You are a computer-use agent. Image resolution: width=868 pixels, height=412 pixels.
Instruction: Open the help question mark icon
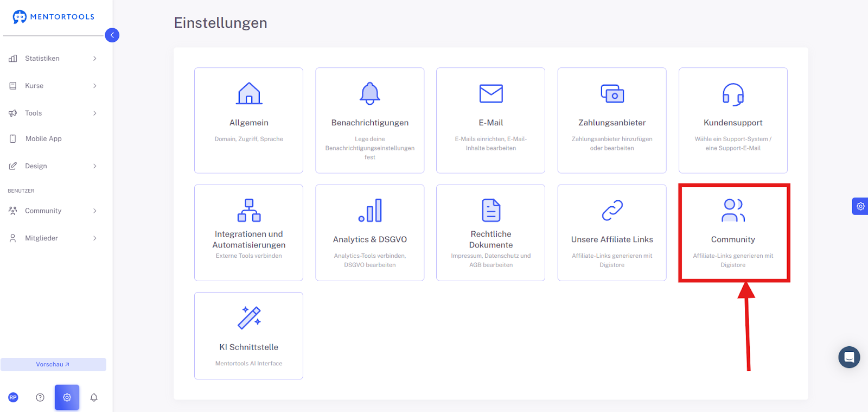[40, 397]
